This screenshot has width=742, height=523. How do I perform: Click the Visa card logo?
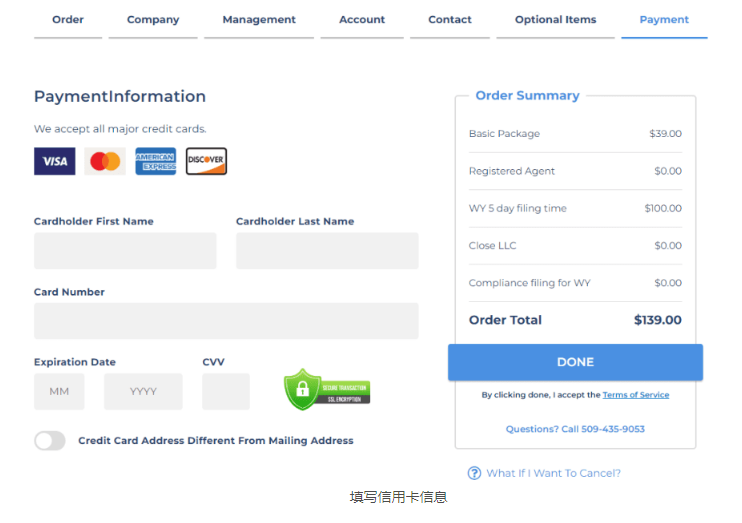54,161
